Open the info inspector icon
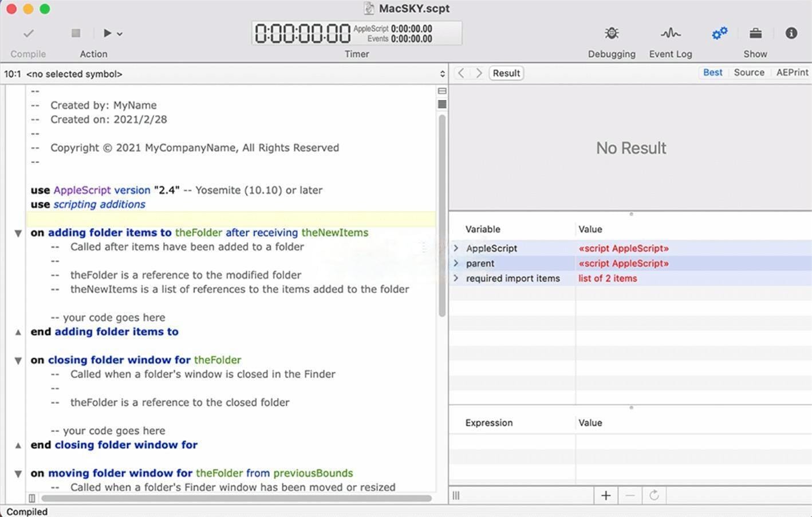 click(791, 33)
